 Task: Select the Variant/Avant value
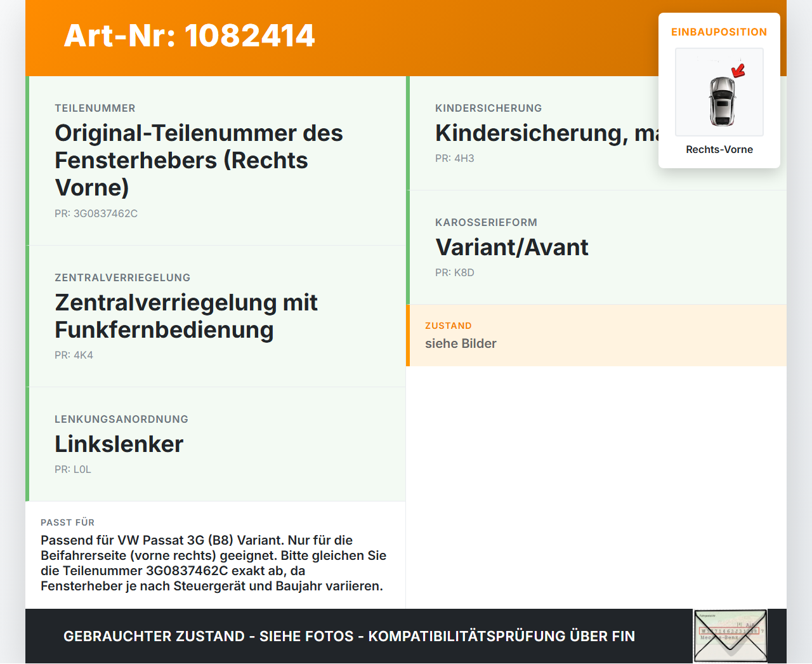[512, 247]
